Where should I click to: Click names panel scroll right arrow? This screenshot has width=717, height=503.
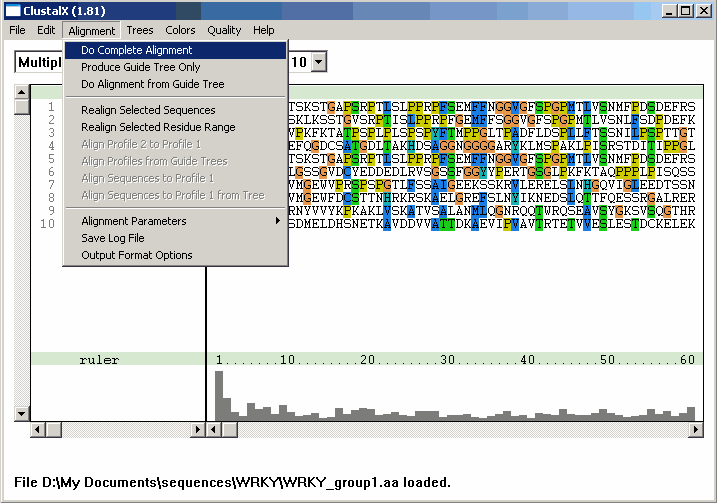point(198,430)
